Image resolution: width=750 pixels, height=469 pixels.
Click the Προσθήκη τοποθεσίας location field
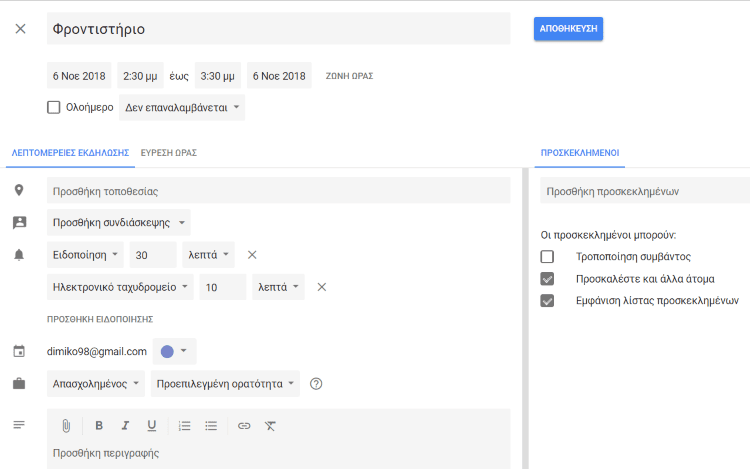[278, 190]
